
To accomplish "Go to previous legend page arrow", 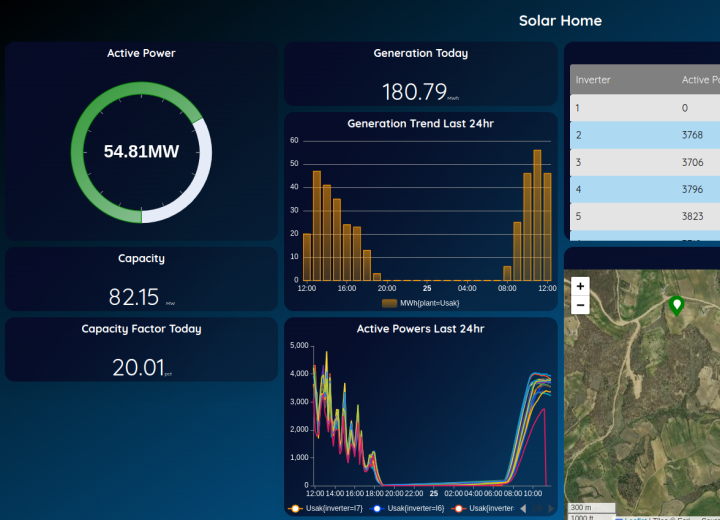I will tap(523, 509).
